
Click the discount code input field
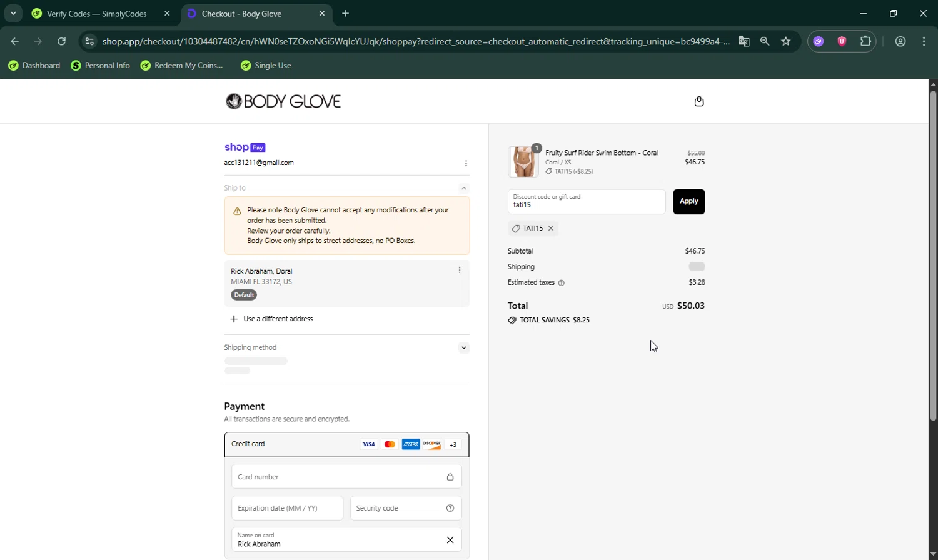pos(587,201)
